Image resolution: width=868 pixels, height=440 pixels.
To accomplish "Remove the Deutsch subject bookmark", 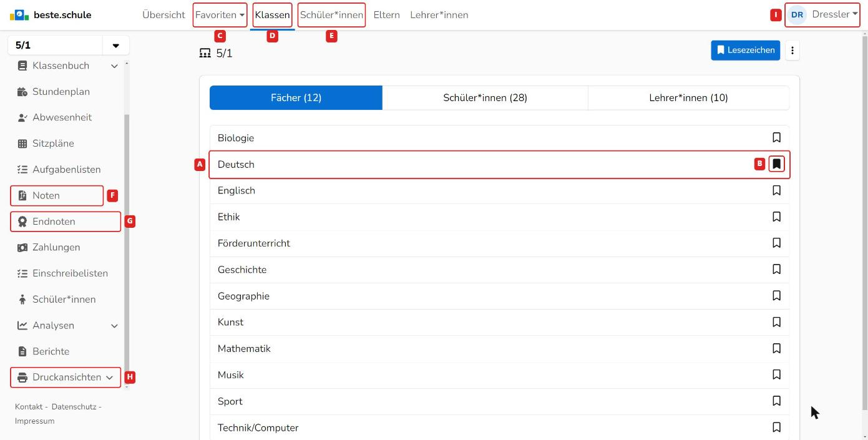I will point(776,164).
